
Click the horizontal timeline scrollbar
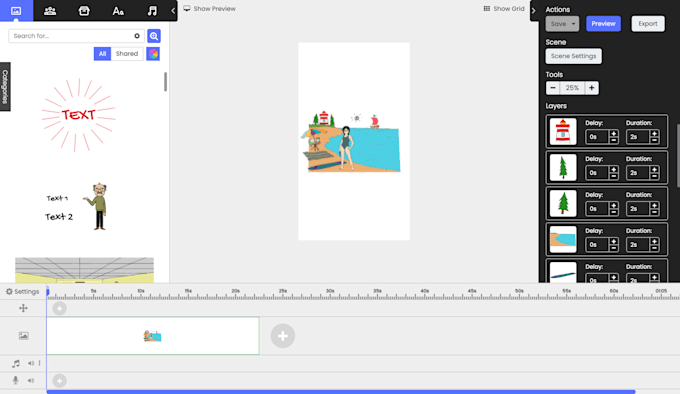[341, 392]
